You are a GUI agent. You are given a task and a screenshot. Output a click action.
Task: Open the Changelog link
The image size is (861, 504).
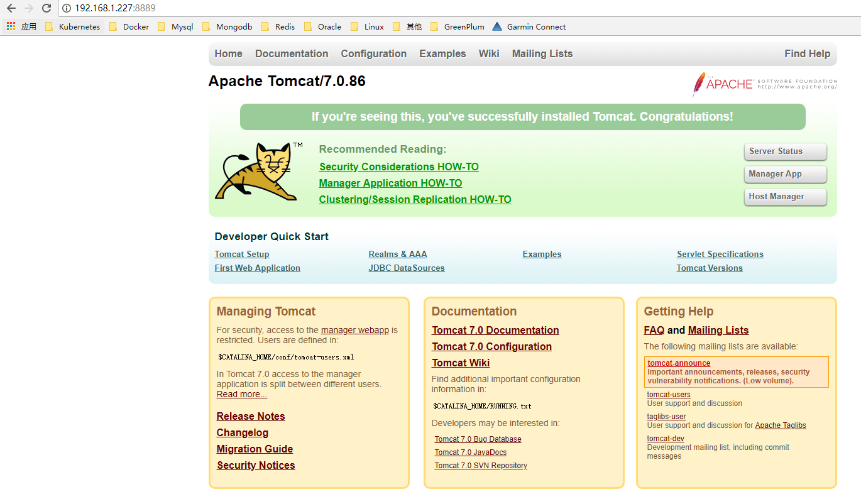243,433
